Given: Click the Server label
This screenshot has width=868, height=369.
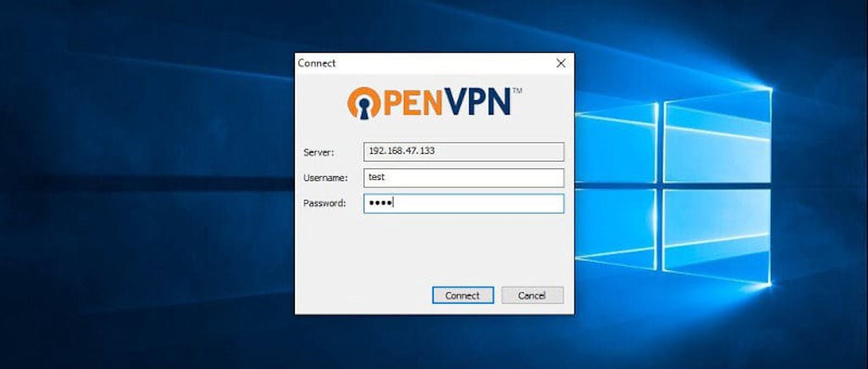Looking at the screenshot, I should [319, 152].
